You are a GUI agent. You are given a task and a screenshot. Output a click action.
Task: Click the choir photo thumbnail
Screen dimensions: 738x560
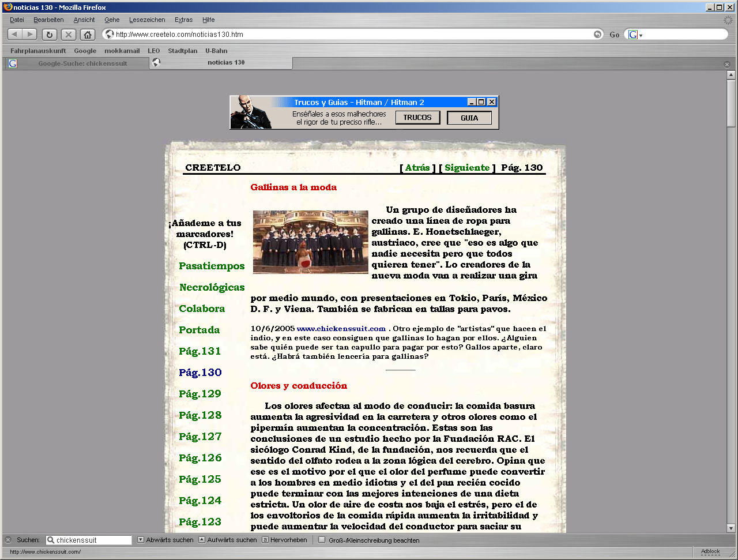coord(310,242)
